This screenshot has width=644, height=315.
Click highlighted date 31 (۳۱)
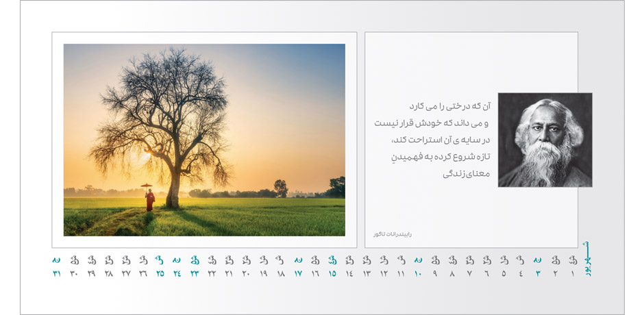56,274
